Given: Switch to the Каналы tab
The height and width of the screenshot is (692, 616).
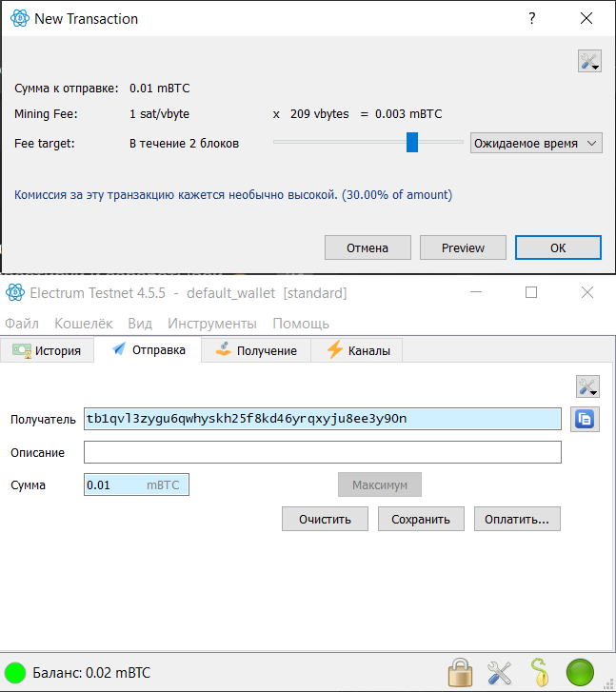Looking at the screenshot, I should coord(357,351).
